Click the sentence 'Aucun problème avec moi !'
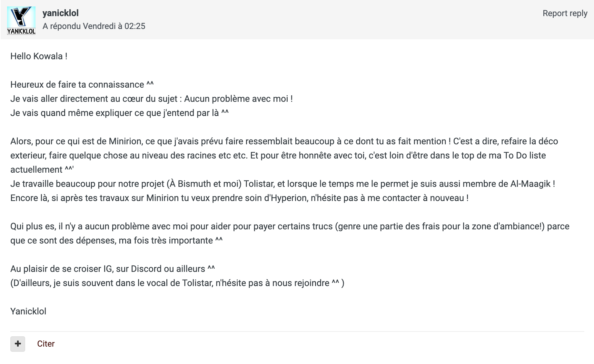Screen dimensions: 594x364 coord(238,99)
